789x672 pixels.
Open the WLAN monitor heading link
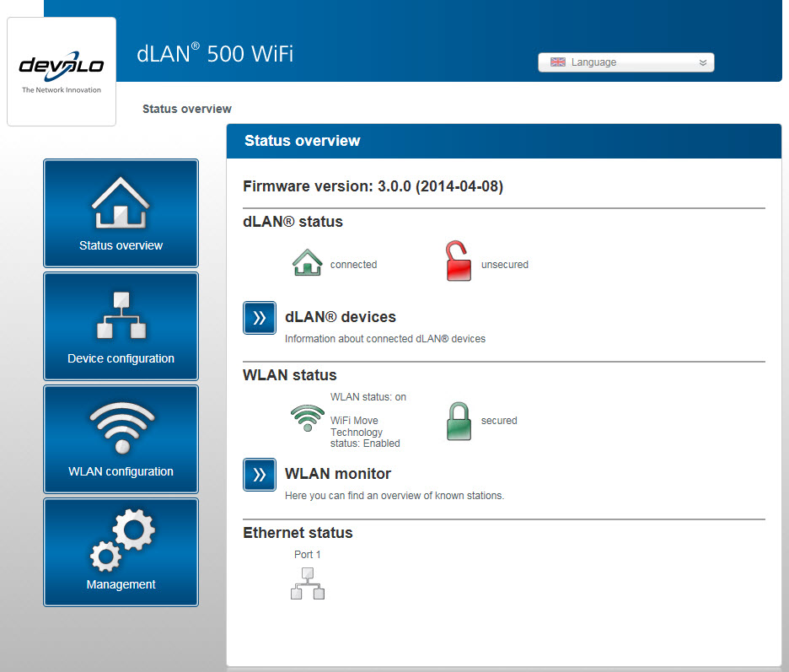(x=338, y=474)
